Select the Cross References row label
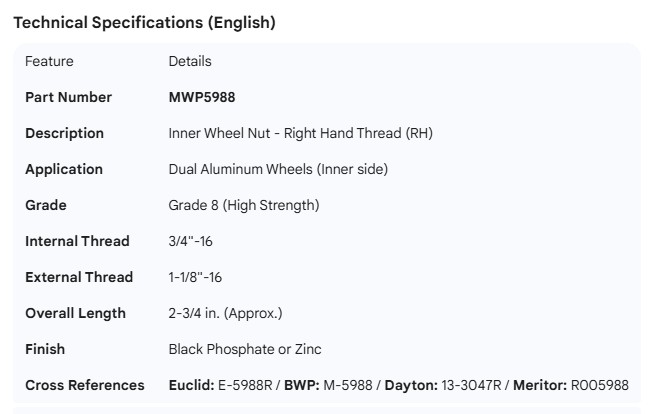 tap(84, 385)
